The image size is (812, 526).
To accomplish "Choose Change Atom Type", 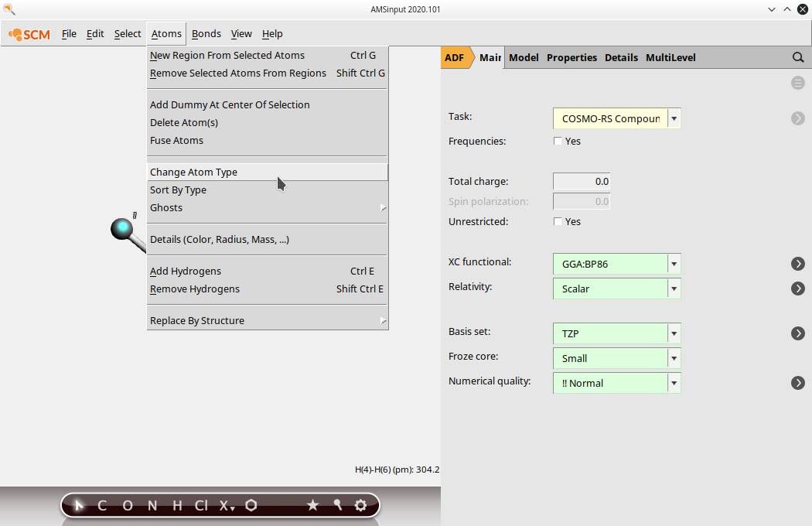I will click(268, 172).
